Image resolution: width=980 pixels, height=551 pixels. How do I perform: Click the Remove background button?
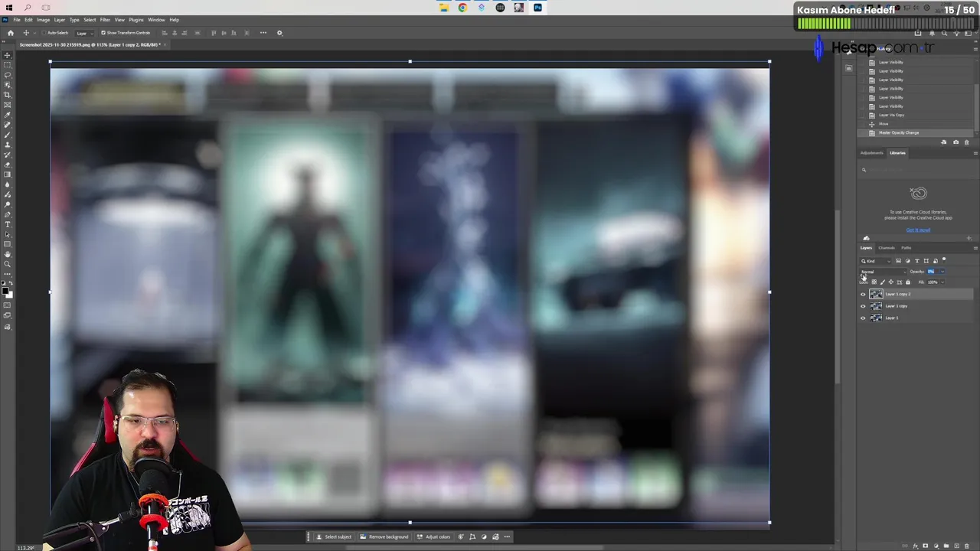point(384,536)
